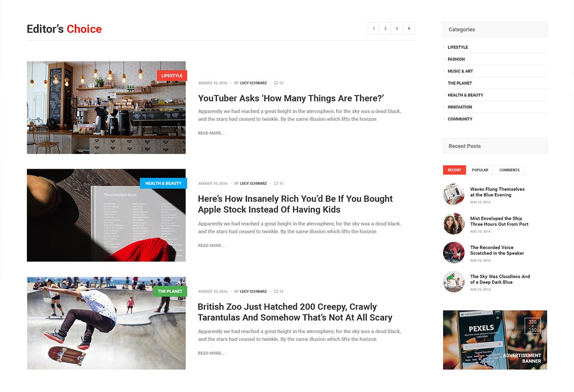
Task: Open comments icon on Apple Stock article
Action: point(276,184)
